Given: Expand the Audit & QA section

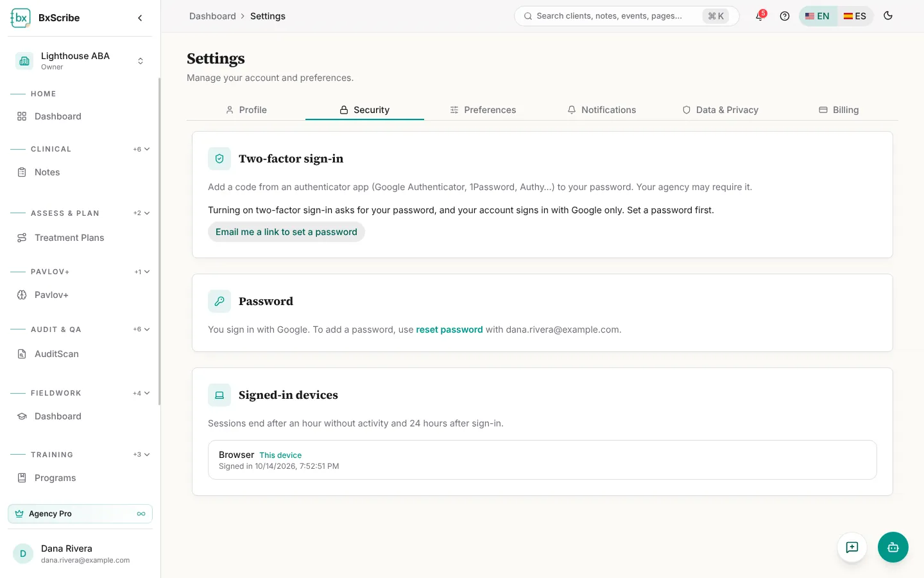Looking at the screenshot, I should [x=142, y=329].
